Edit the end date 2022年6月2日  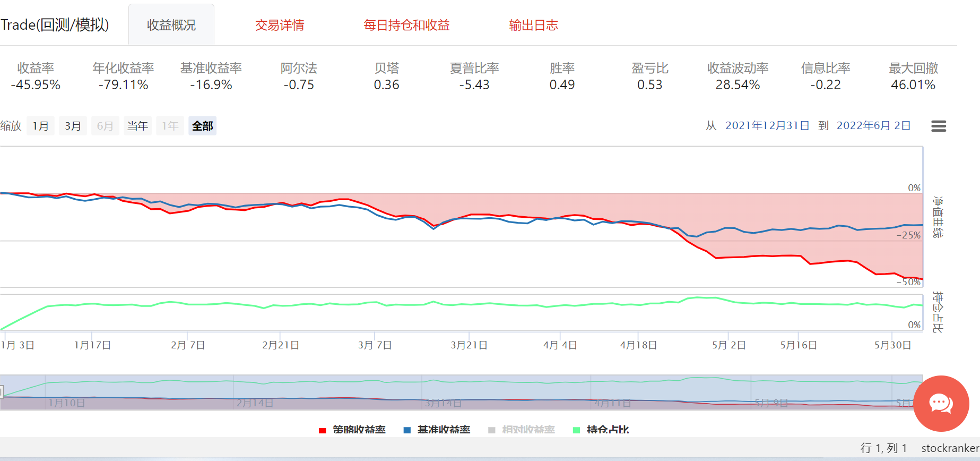click(x=873, y=125)
